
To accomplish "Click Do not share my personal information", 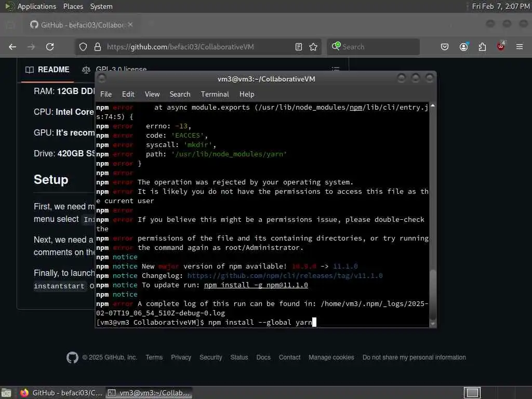I will (414, 357).
